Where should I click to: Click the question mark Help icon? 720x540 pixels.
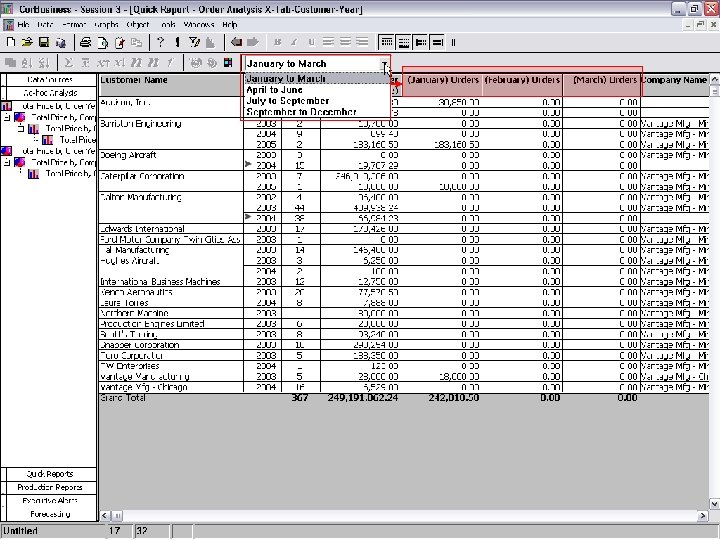pyautogui.click(x=160, y=43)
